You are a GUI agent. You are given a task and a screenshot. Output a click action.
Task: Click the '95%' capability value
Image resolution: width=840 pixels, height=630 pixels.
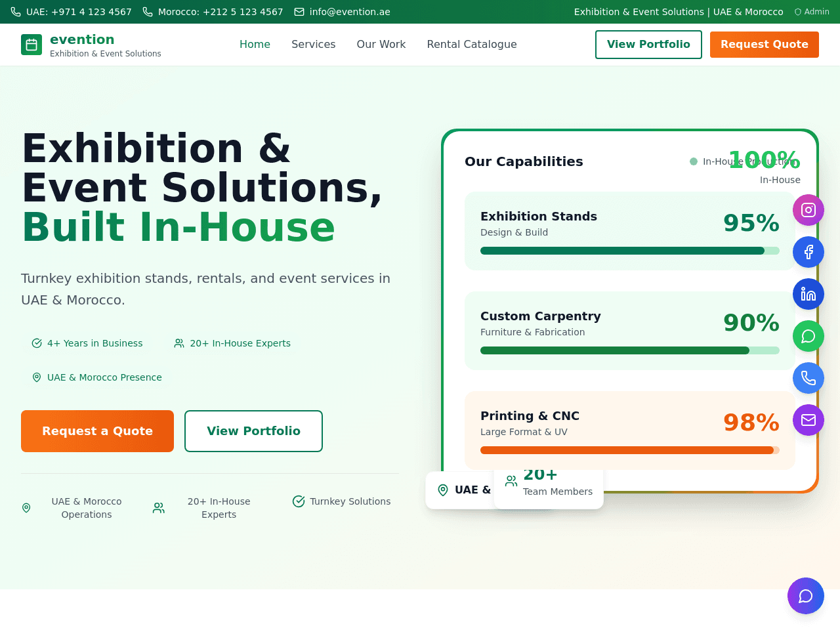click(x=751, y=223)
